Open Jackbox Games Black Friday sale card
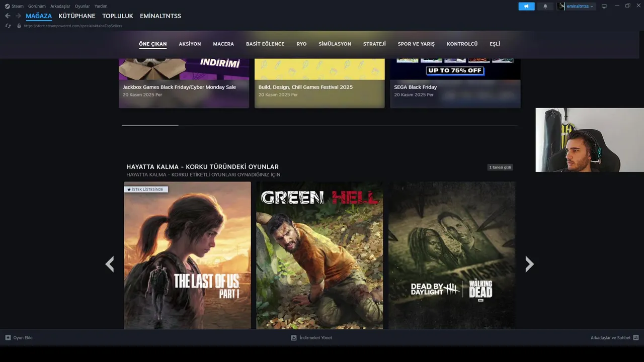The height and width of the screenshot is (362, 644). click(184, 83)
